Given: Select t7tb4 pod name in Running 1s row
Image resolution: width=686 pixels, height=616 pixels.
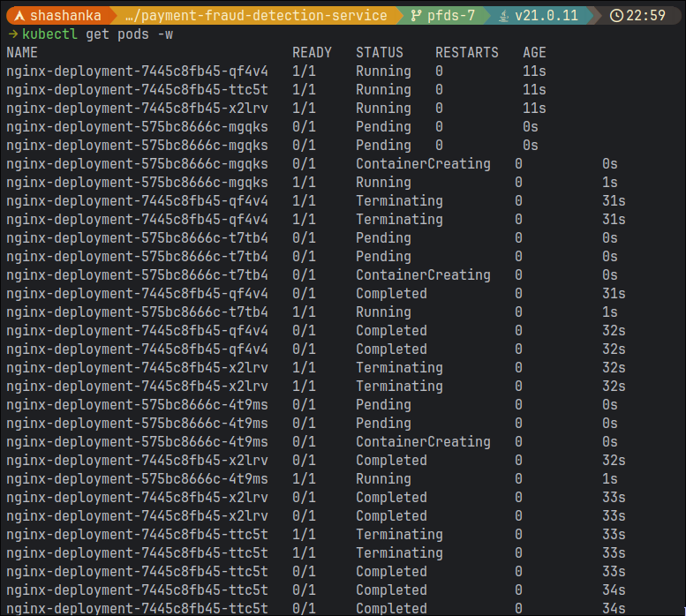Looking at the screenshot, I should 137,312.
